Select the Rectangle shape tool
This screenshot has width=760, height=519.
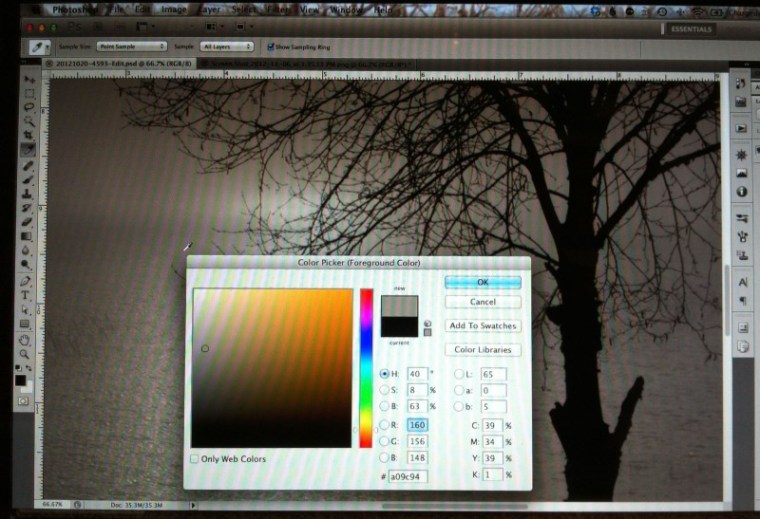tap(25, 324)
